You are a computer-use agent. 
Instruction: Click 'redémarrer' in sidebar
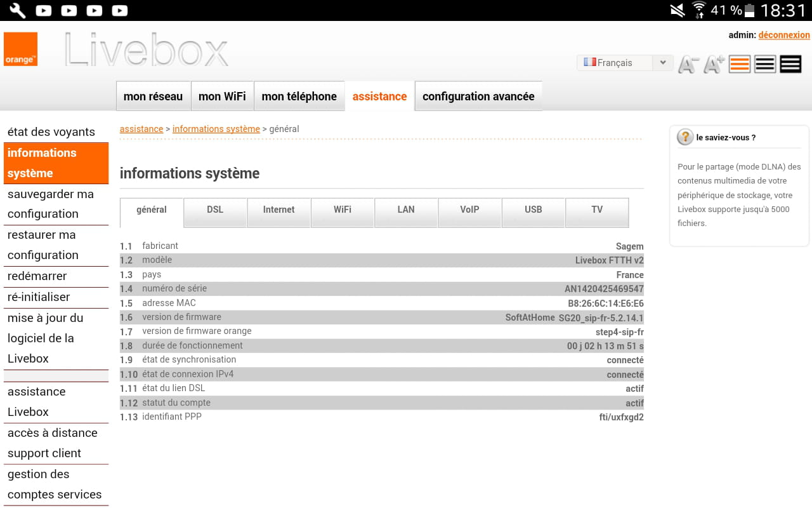click(56, 276)
